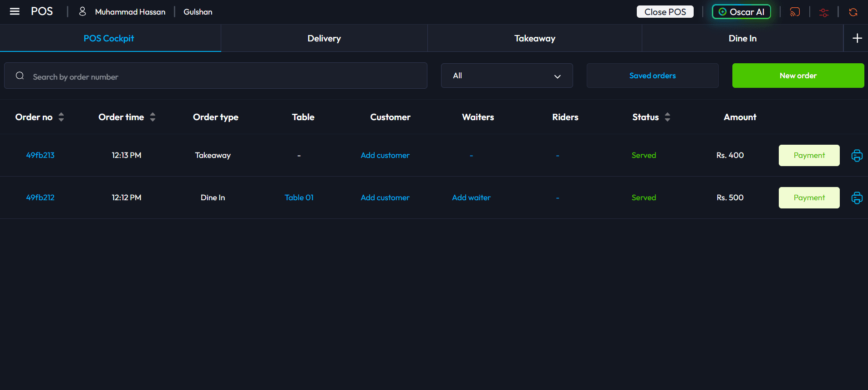This screenshot has height=390, width=868.
Task: Print receipt for order 49fb212
Action: 857,198
